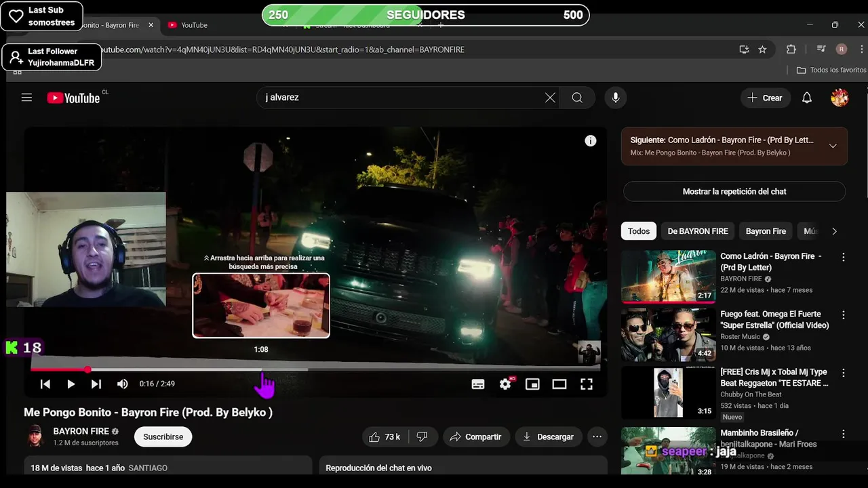
Task: Click the Reproducción del chat en vivo header
Action: click(378, 468)
